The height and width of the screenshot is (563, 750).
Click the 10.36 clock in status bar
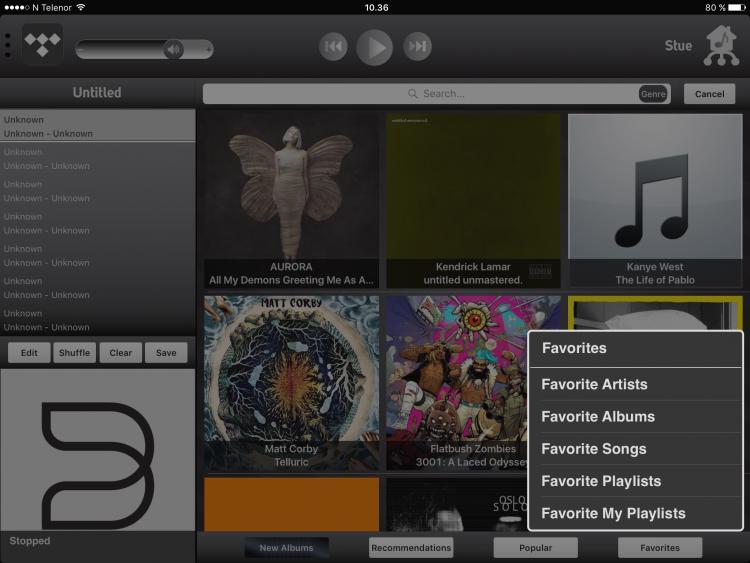point(376,7)
